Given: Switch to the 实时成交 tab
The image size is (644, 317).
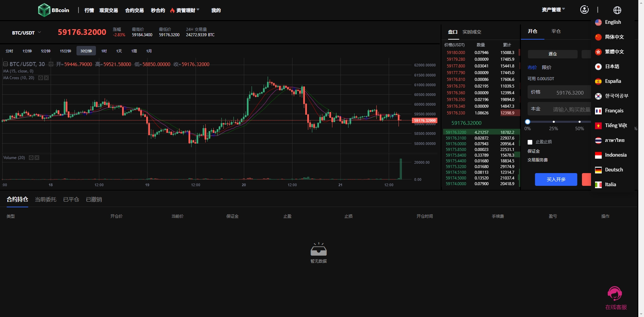Looking at the screenshot, I should 472,32.
